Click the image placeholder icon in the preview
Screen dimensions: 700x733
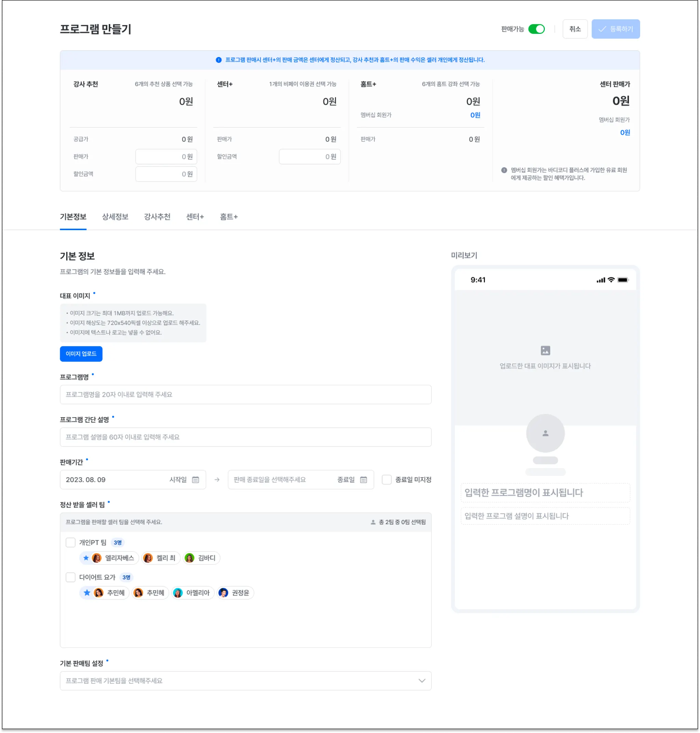point(545,350)
